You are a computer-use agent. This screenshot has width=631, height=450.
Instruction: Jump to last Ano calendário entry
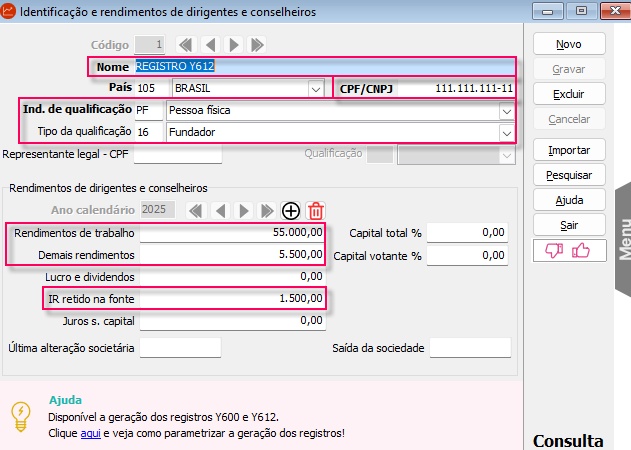click(267, 211)
